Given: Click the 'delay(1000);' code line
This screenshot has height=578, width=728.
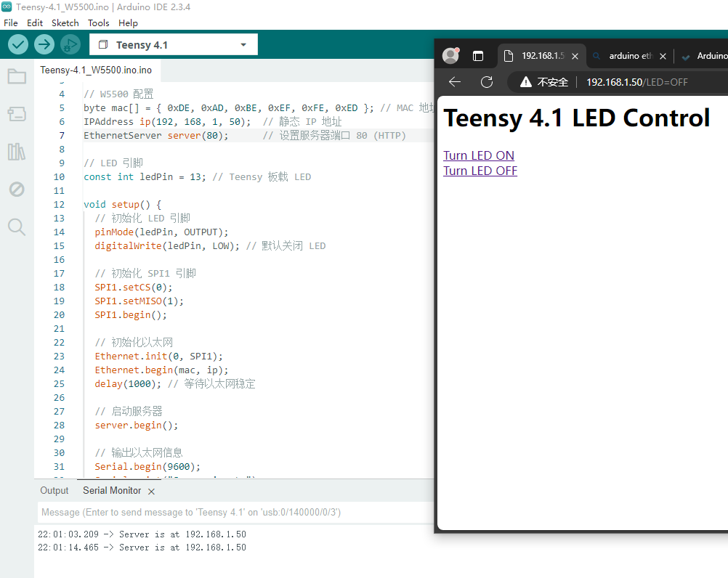Looking at the screenshot, I should [128, 384].
